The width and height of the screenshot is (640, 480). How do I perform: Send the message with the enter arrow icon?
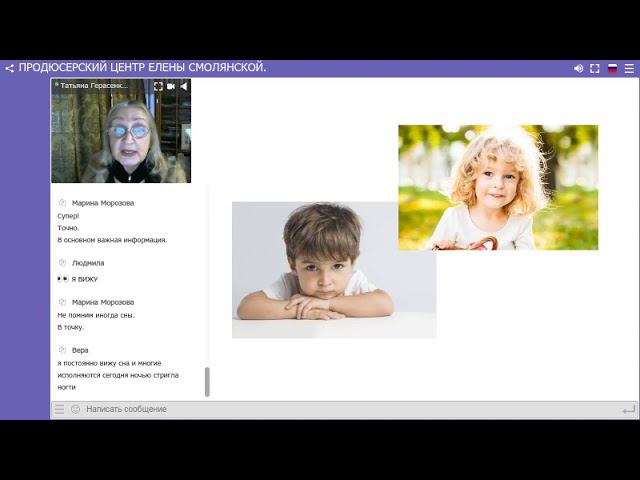click(x=629, y=409)
